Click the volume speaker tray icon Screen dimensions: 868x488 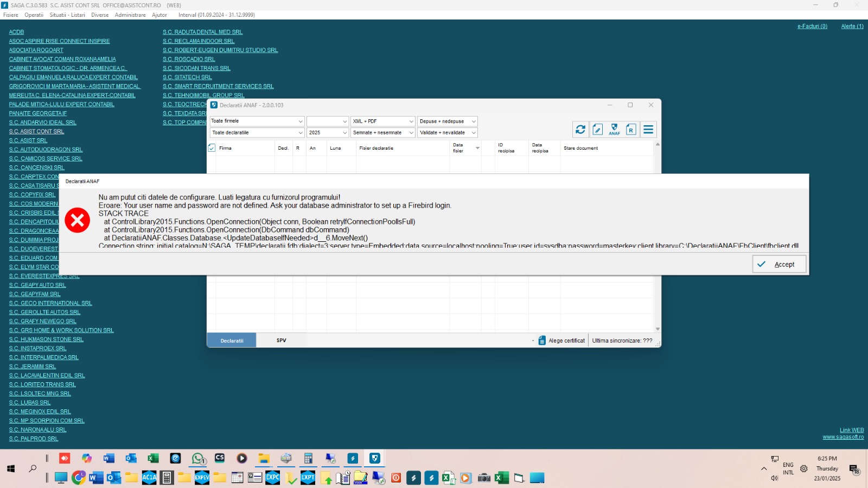coord(775,478)
